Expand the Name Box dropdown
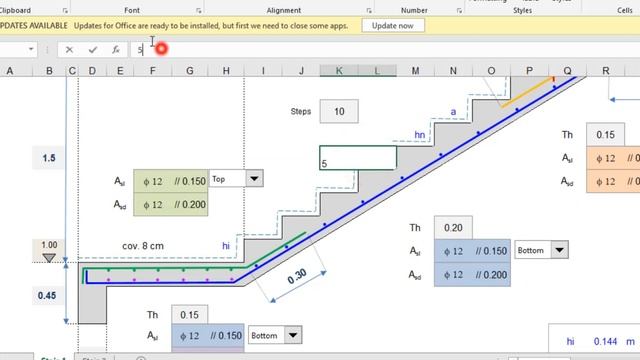Viewport: 640px width, 360px height. tap(31, 49)
